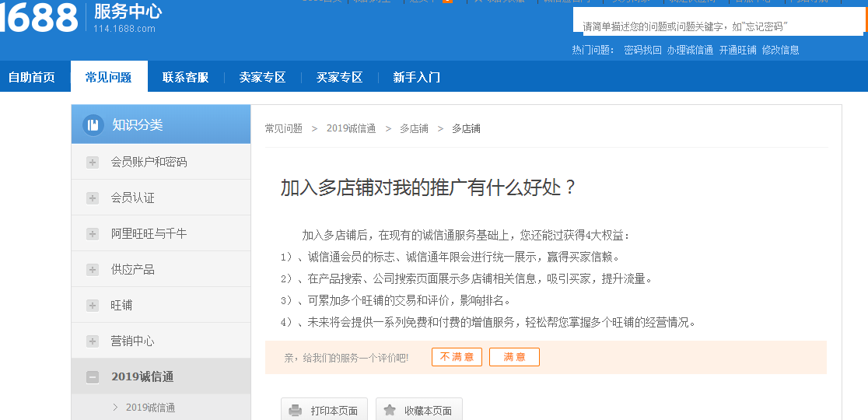This screenshot has height=420, width=868.
Task: Expand 阿里旺旺与千牛 category
Action: coord(93,234)
